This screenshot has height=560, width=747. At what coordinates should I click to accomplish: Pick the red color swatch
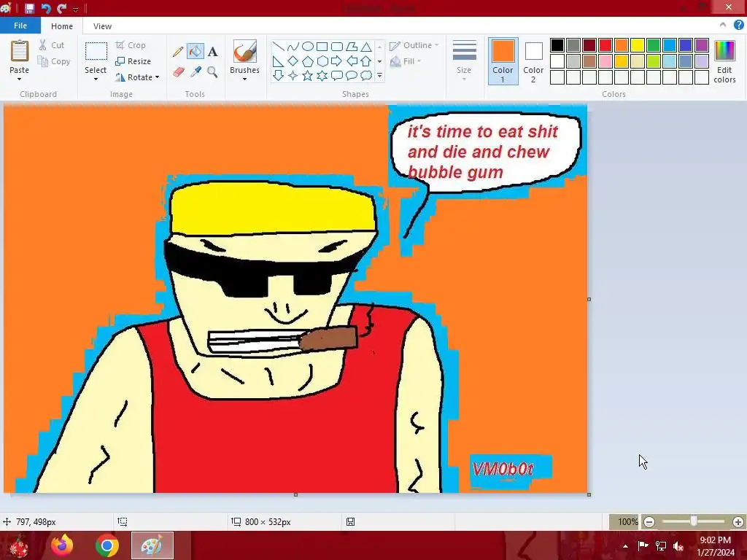(x=605, y=45)
